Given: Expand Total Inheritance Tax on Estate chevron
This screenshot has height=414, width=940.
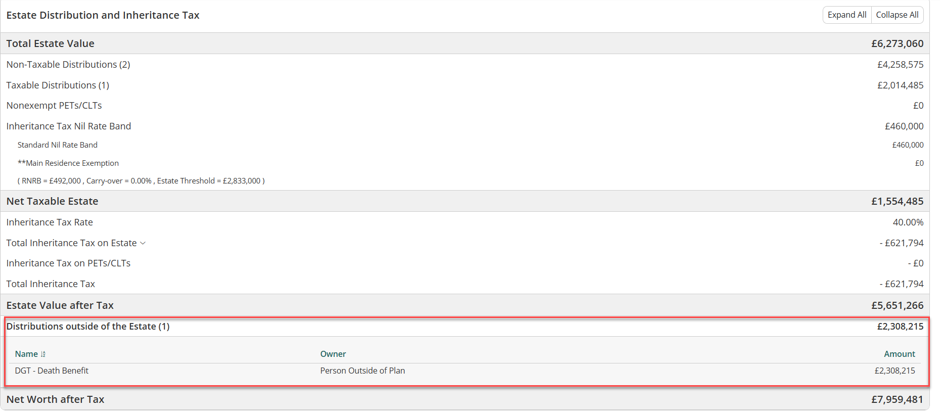Looking at the screenshot, I should pos(143,243).
